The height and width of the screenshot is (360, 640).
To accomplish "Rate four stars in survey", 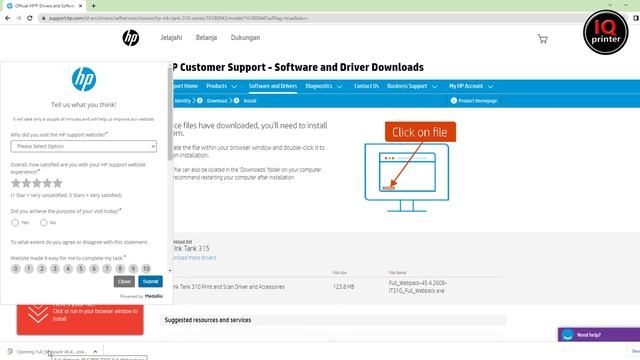I will click(47, 183).
